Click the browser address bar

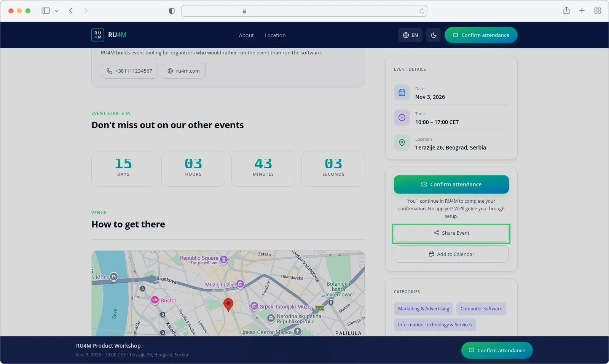tap(304, 11)
